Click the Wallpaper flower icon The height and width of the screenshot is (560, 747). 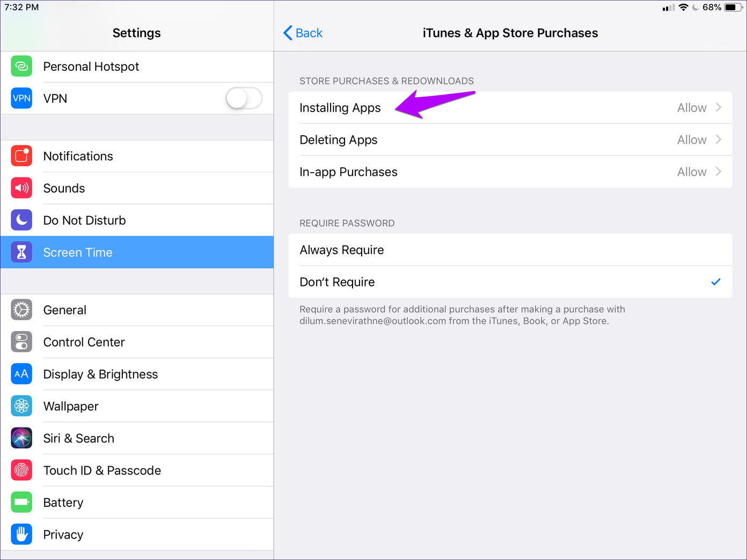click(x=21, y=406)
